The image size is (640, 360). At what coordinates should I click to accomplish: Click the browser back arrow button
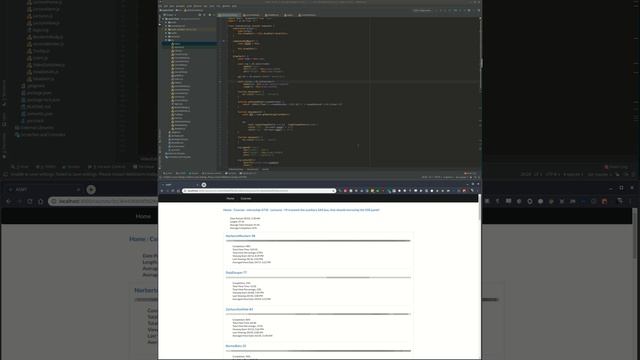(x=162, y=191)
